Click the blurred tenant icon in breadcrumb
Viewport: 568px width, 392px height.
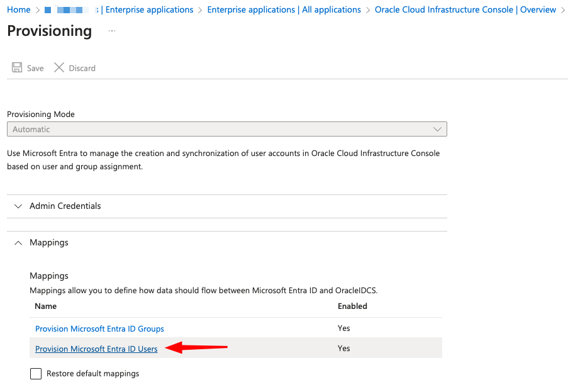(48, 10)
